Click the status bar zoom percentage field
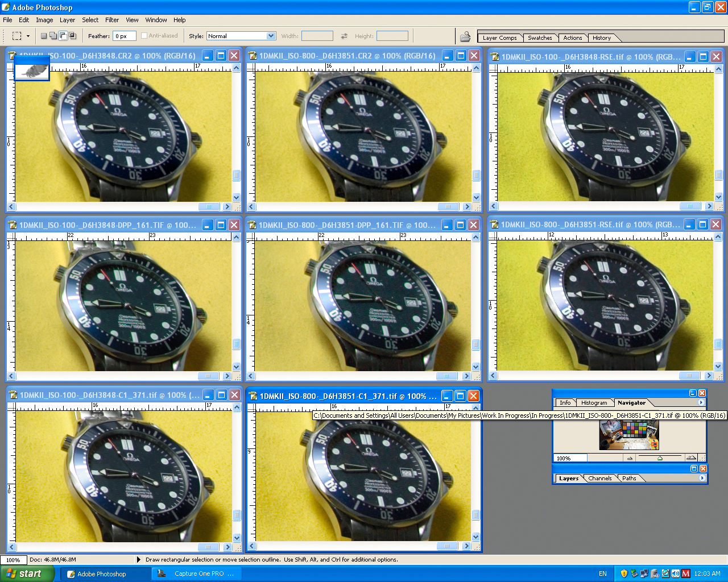The image size is (728, 582). [x=13, y=560]
